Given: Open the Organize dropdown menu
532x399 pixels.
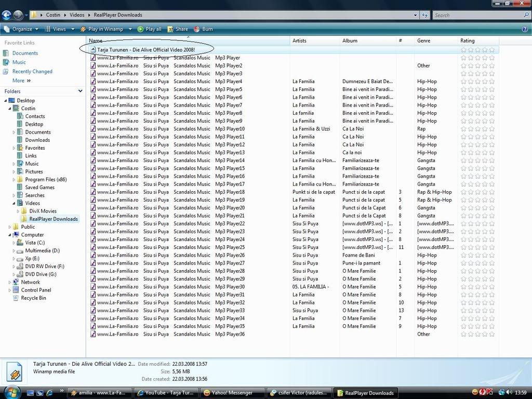Looking at the screenshot, I should [x=22, y=29].
